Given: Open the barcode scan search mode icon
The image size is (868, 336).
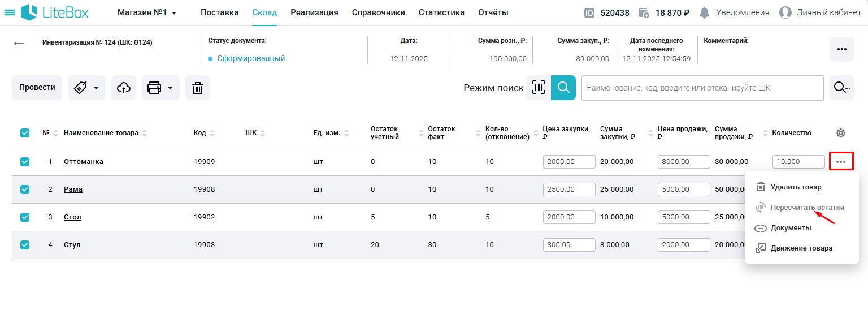Looking at the screenshot, I should [538, 88].
